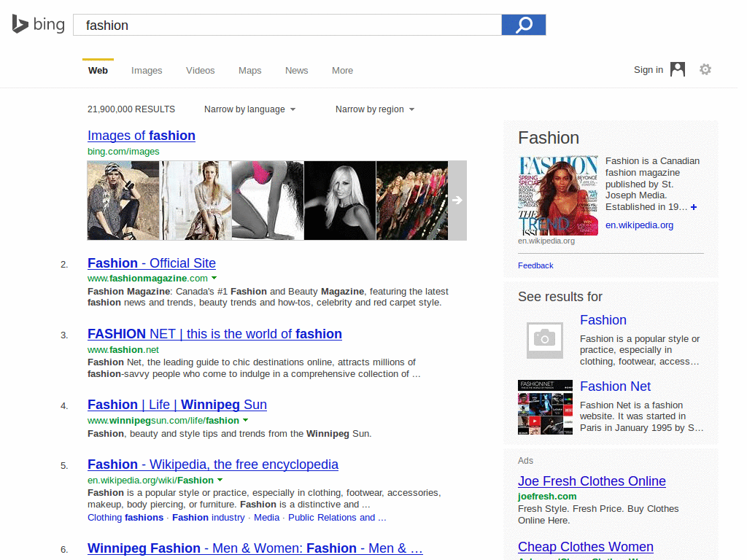Open the Joe Fresh Clothes Online ad
This screenshot has height=560, width=747.
click(592, 481)
